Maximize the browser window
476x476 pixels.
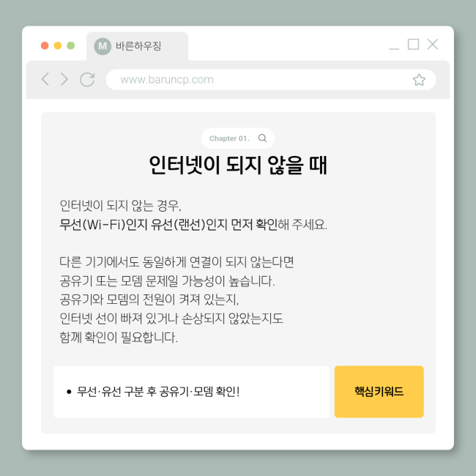(413, 44)
